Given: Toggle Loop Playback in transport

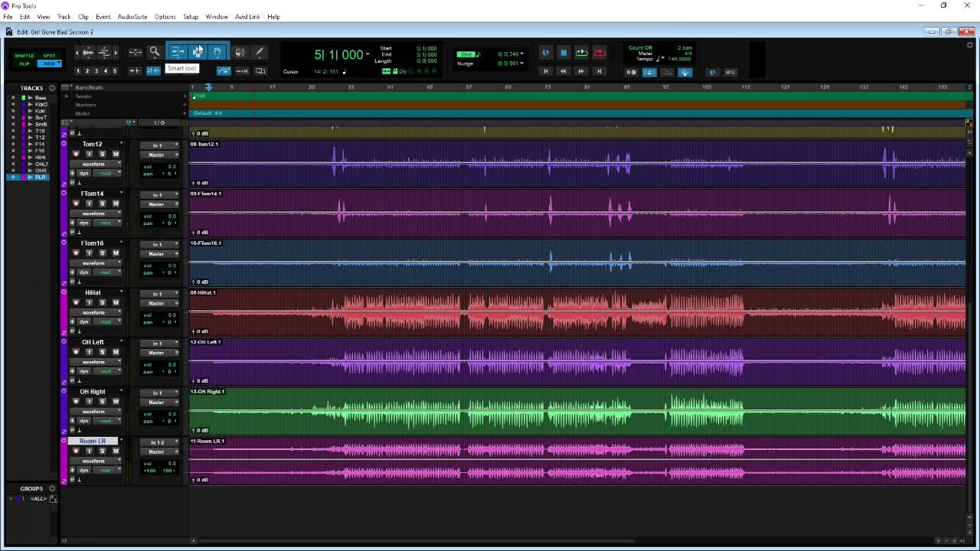Looking at the screenshot, I should click(582, 52).
